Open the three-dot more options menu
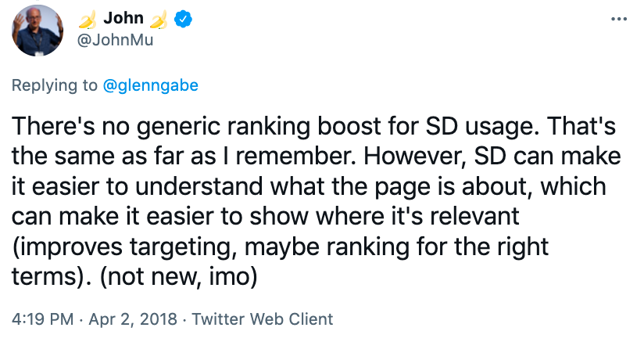 (x=619, y=18)
